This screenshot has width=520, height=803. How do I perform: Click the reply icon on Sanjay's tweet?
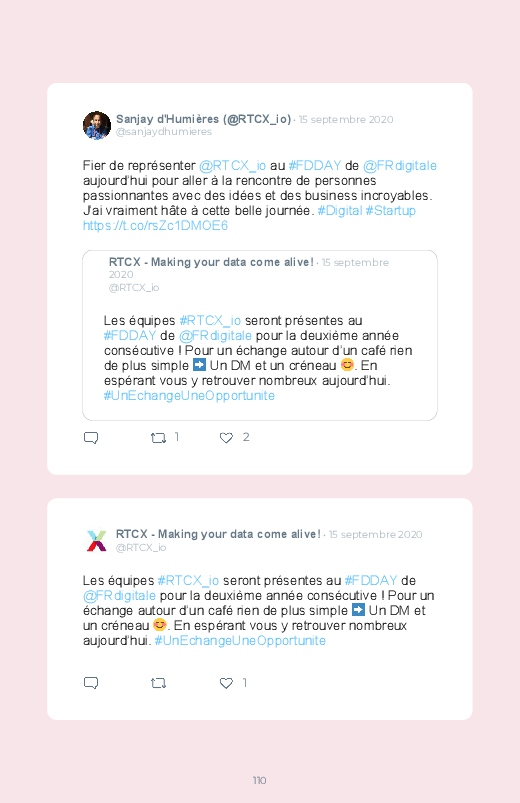pos(91,438)
